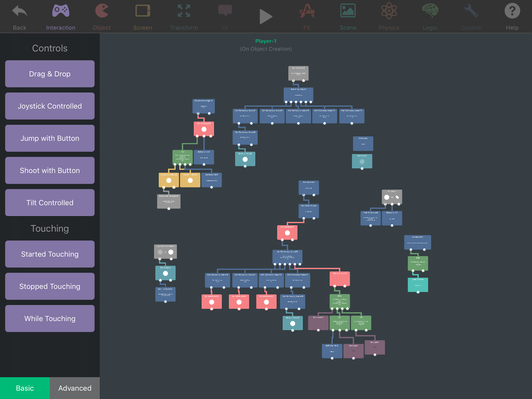Select the Player-1 object title
Image resolution: width=532 pixels, height=399 pixels.
[266, 41]
